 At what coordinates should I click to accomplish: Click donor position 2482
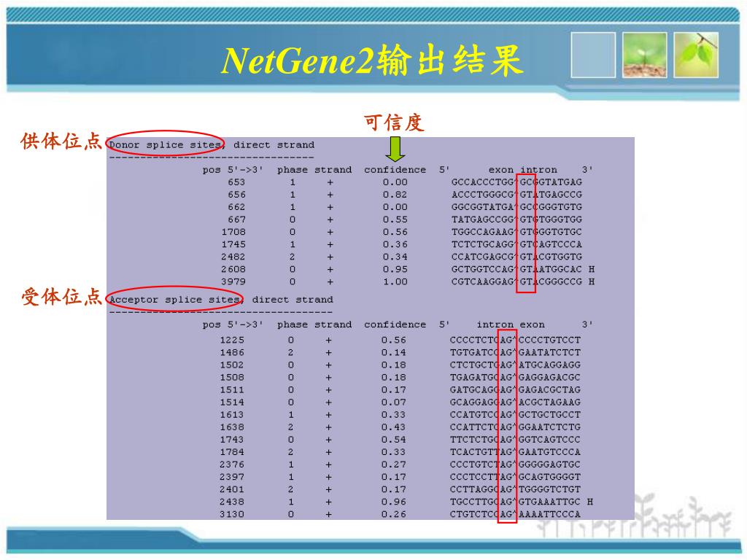(x=233, y=257)
